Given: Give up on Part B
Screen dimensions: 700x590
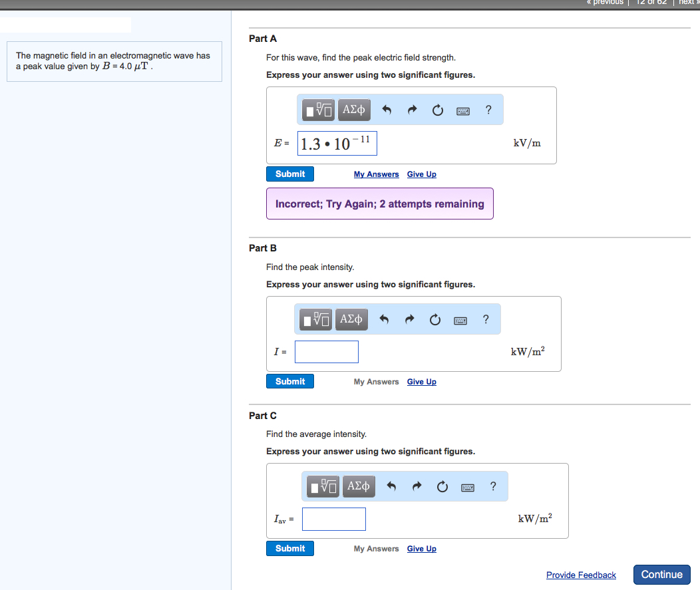Looking at the screenshot, I should pos(422,382).
